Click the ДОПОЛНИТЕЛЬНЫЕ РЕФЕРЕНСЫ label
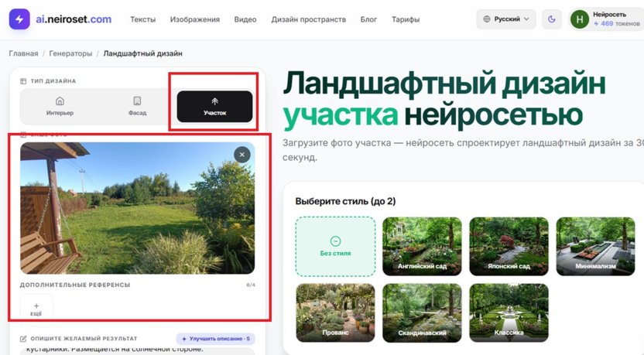 coord(75,285)
